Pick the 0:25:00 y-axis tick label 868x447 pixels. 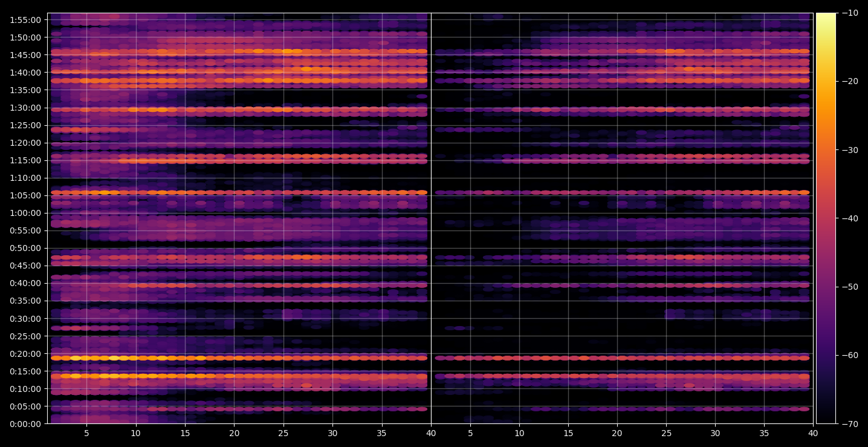pyautogui.click(x=25, y=336)
